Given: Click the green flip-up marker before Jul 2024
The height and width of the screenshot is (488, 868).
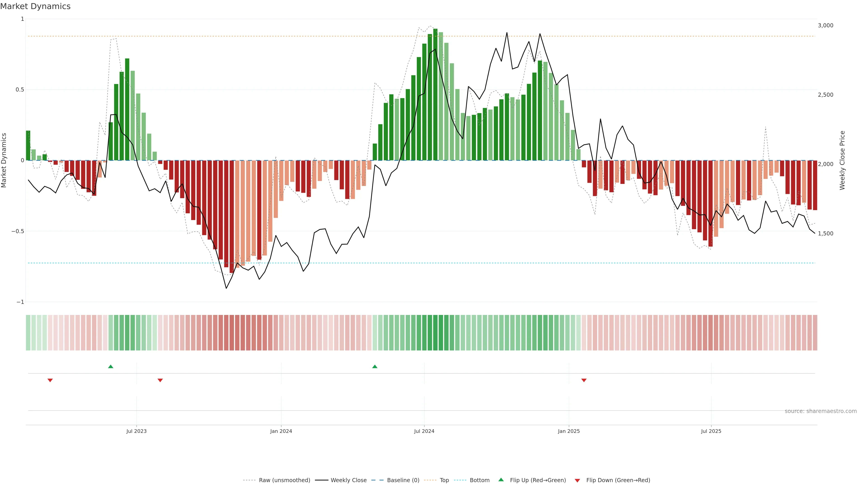Looking at the screenshot, I should tap(375, 366).
